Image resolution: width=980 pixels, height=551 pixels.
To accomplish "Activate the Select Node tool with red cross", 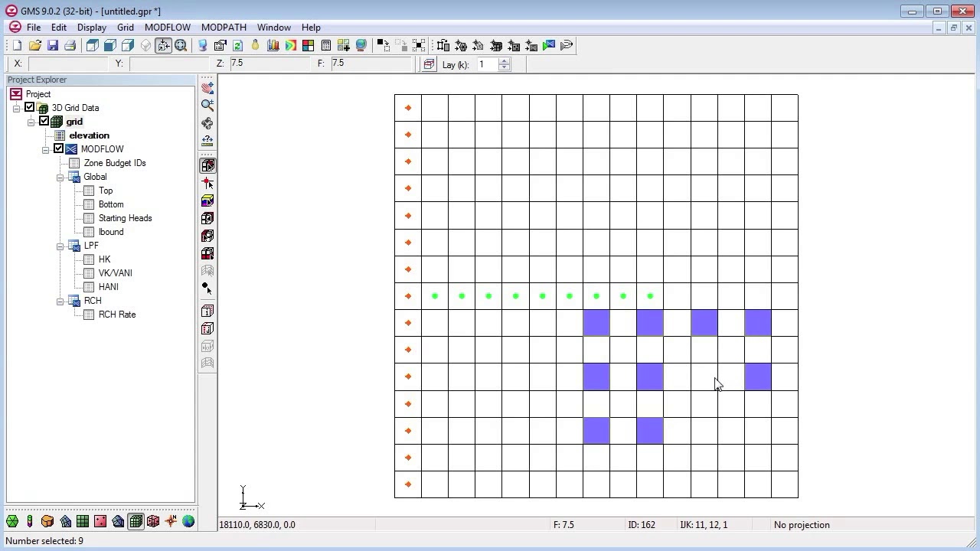I will click(207, 183).
